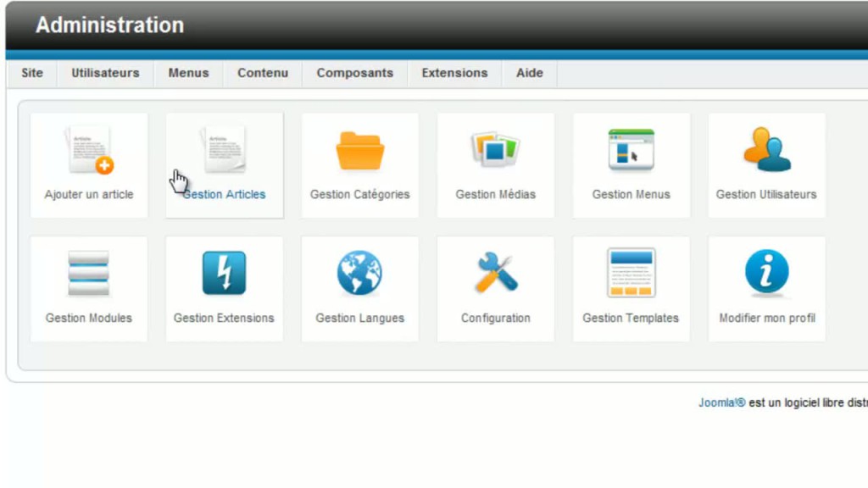
Task: Open the Site menu
Action: click(x=32, y=73)
